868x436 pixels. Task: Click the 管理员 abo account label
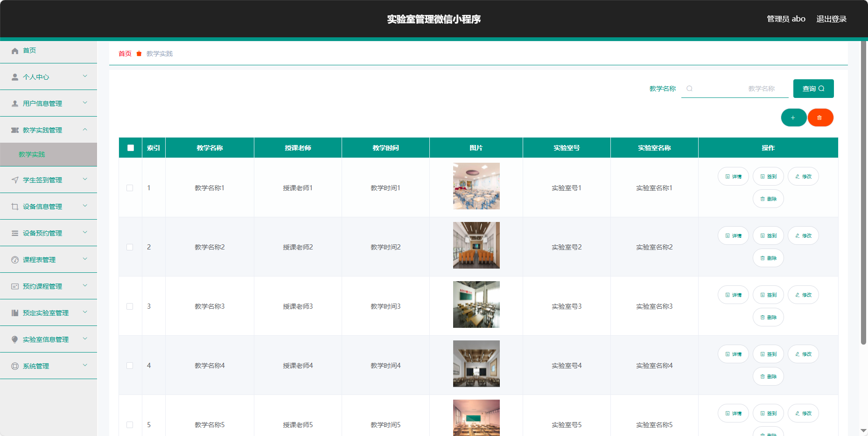[786, 19]
